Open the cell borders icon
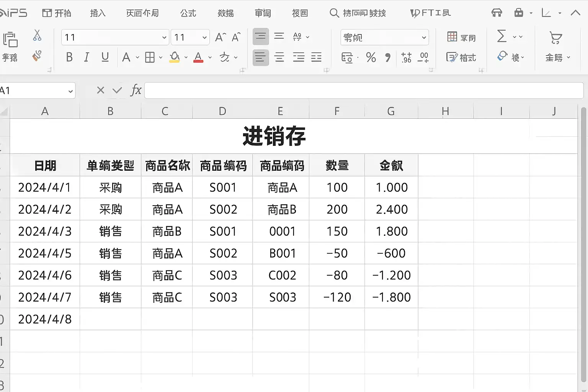Image resolution: width=588 pixels, height=392 pixels. tap(150, 57)
